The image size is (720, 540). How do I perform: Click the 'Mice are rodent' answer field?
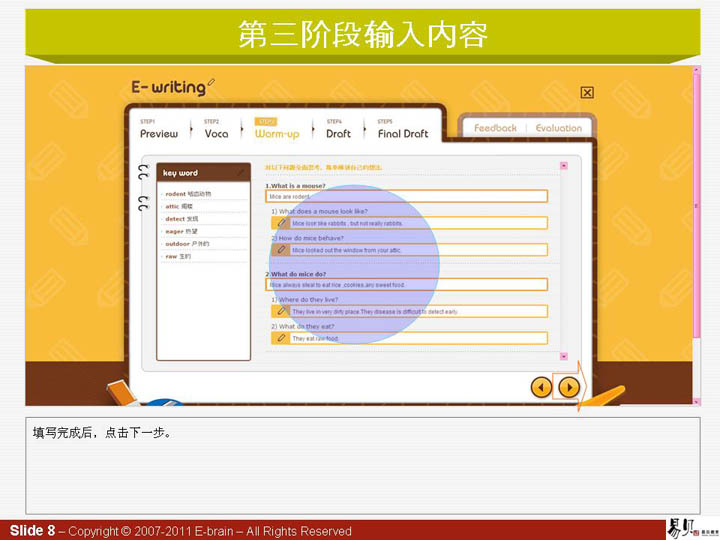point(406,197)
